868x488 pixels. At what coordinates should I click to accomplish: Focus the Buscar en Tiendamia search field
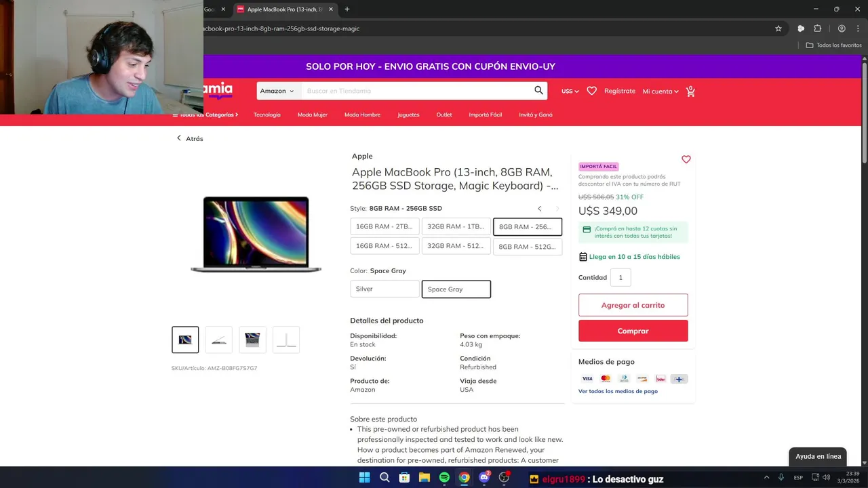click(x=416, y=91)
